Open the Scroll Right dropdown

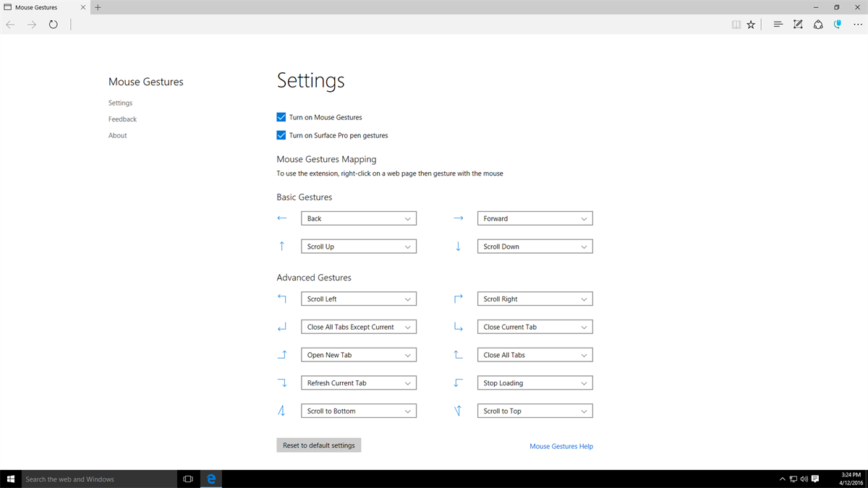(535, 299)
